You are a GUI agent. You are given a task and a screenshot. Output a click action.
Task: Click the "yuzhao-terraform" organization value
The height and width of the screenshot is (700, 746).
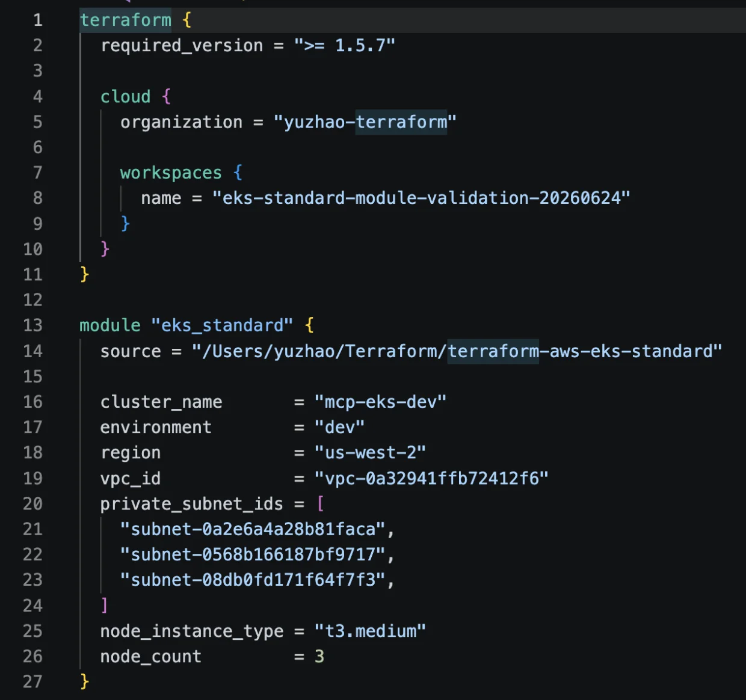(x=365, y=122)
